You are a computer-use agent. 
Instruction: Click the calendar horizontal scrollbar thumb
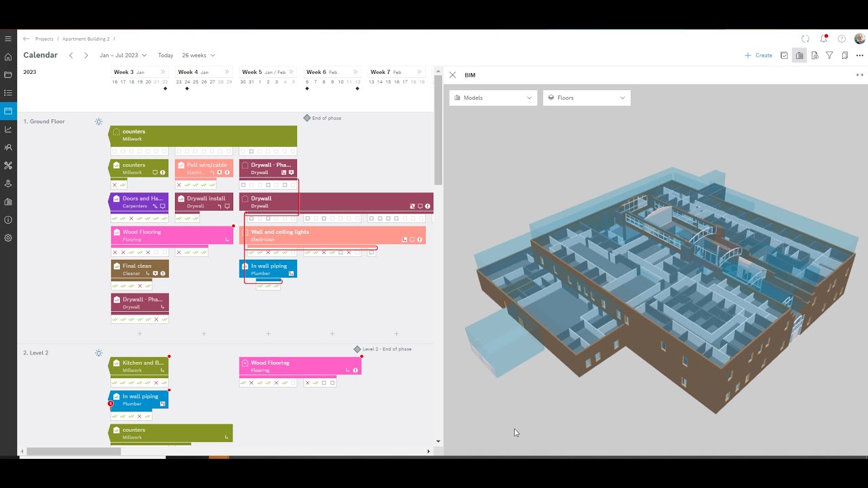[74, 451]
